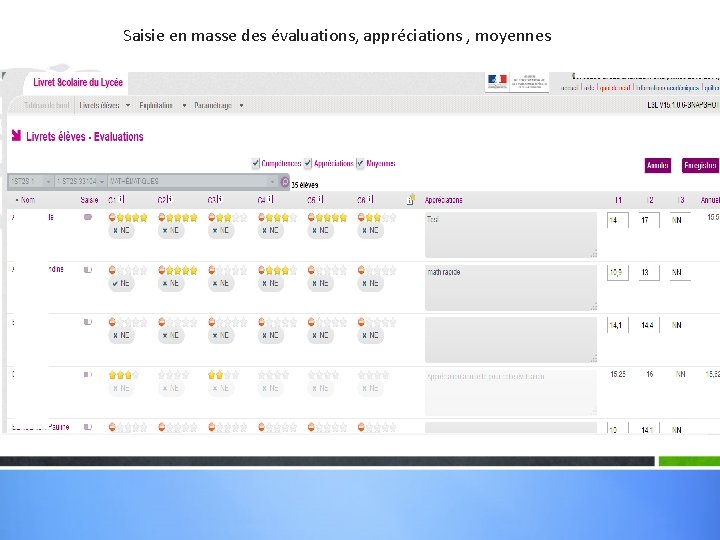
Task: Open the 1 ST2S 33104 group dropdown
Action: [x=81, y=182]
